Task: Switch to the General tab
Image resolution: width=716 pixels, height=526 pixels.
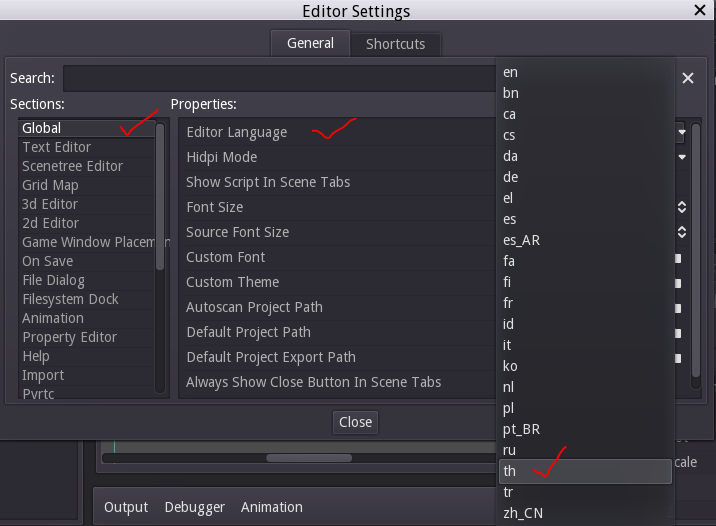Action: point(310,44)
